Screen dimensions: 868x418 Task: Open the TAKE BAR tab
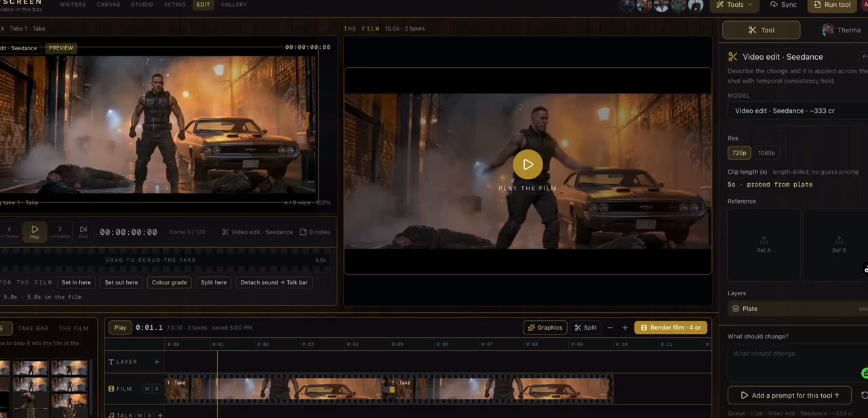pyautogui.click(x=33, y=328)
